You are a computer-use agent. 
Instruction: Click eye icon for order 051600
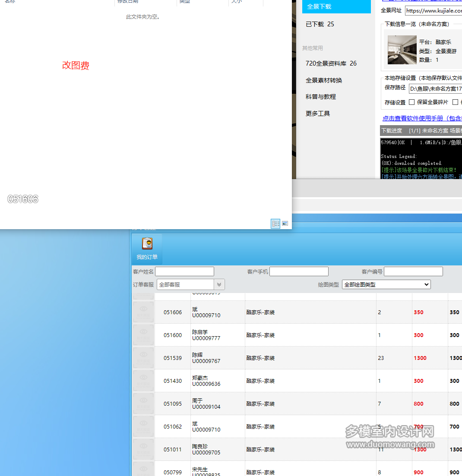(x=143, y=335)
